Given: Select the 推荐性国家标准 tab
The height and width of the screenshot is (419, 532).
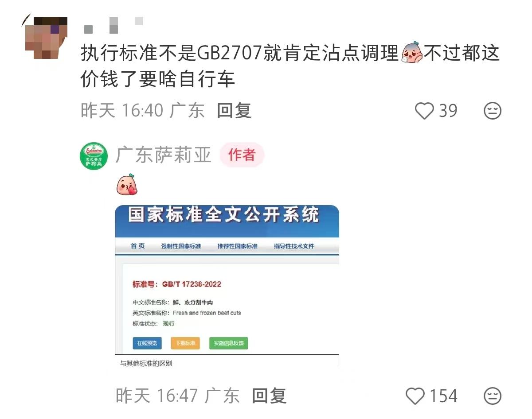Looking at the screenshot, I should (x=237, y=246).
